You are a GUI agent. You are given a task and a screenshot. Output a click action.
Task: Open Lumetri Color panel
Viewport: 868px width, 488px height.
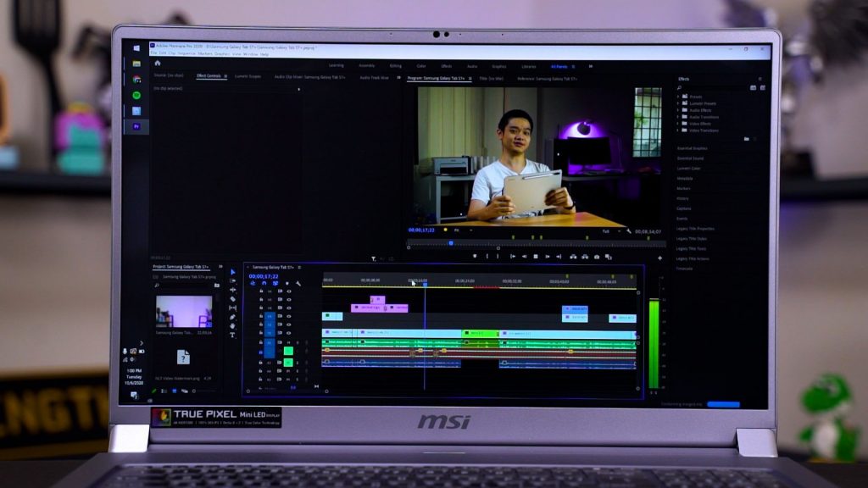pyautogui.click(x=688, y=169)
